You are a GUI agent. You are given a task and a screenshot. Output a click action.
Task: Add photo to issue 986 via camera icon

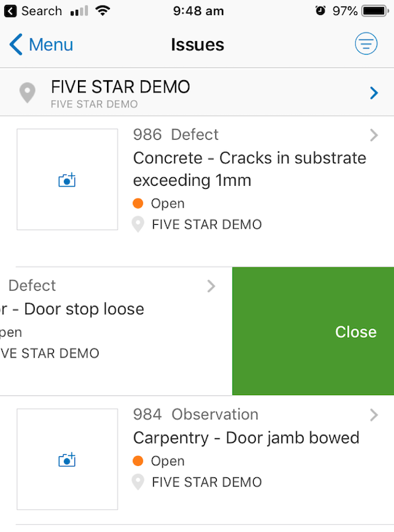click(67, 180)
